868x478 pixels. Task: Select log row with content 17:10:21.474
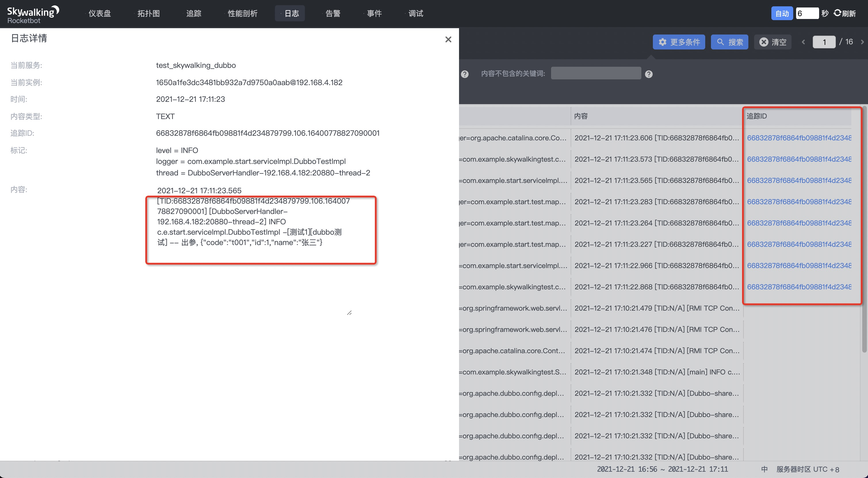click(x=657, y=351)
